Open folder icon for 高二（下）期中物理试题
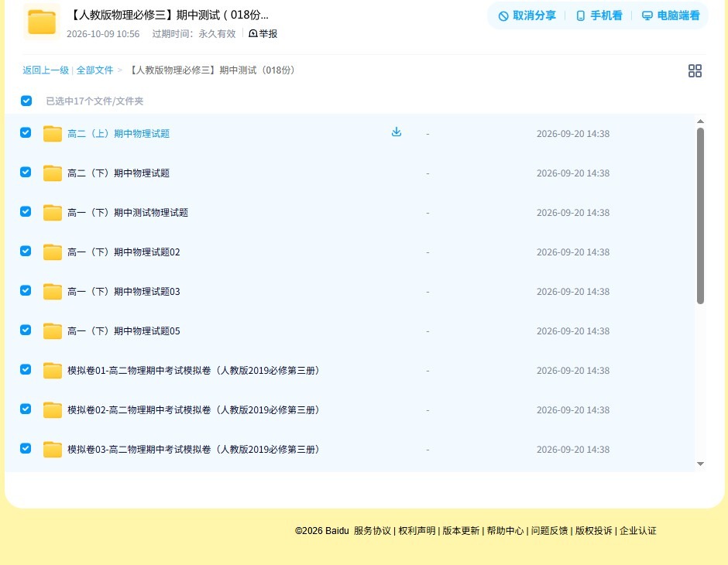This screenshot has width=728, height=565. [x=53, y=173]
